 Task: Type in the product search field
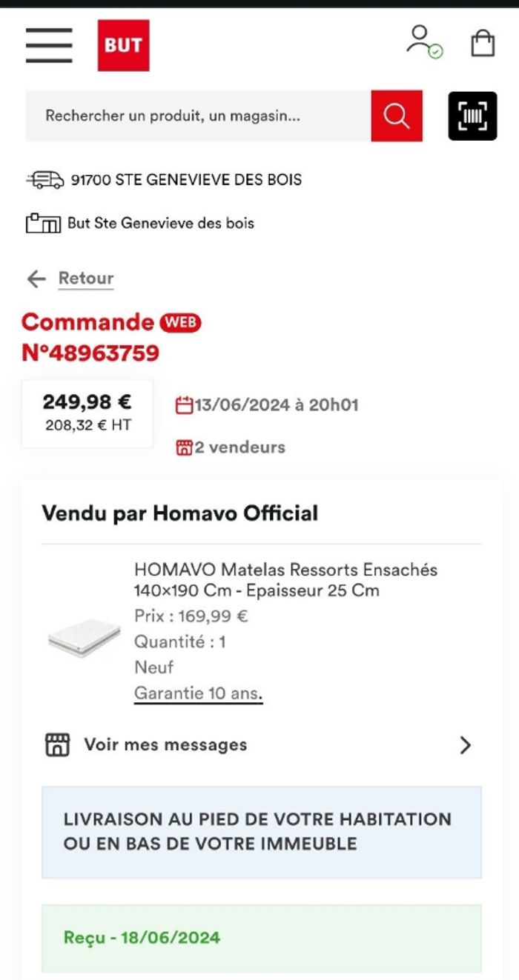pyautogui.click(x=198, y=116)
